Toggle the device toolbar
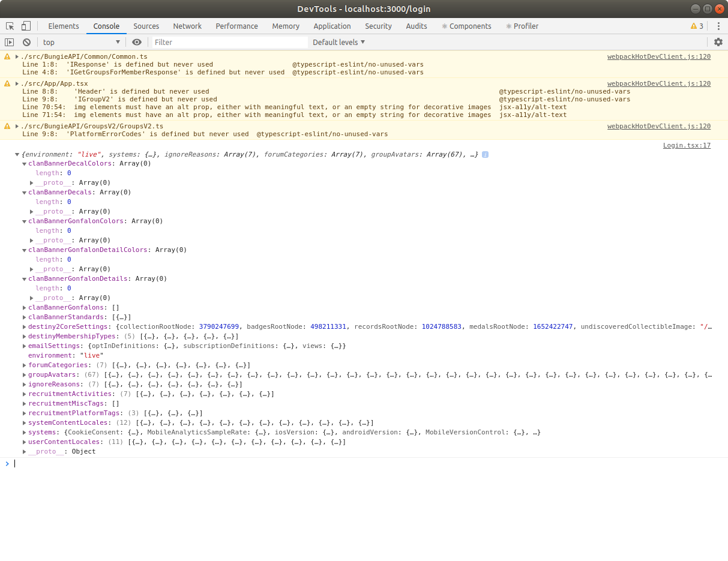This screenshot has height=561, width=728. coord(25,26)
